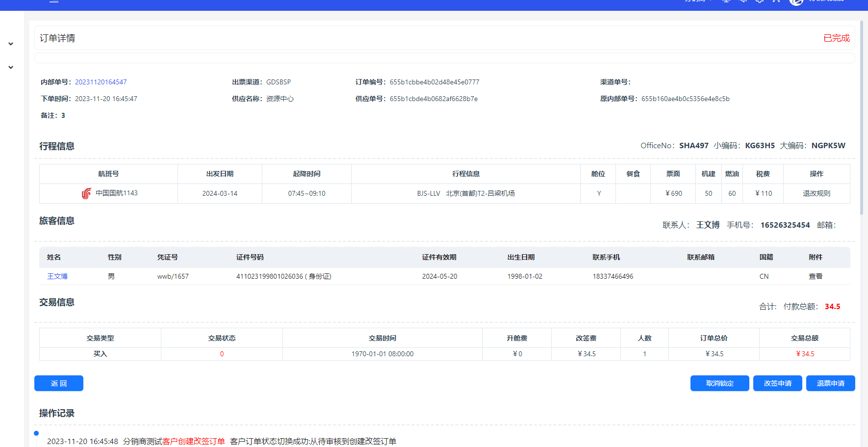Click the vertical scrollbar on the right
The height and width of the screenshot is (447, 868).
click(861, 118)
